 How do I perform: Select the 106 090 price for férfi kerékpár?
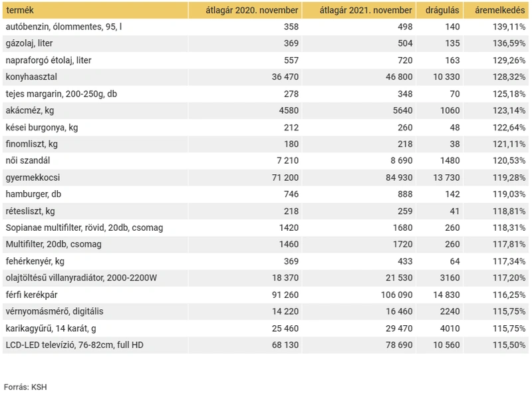(396, 295)
